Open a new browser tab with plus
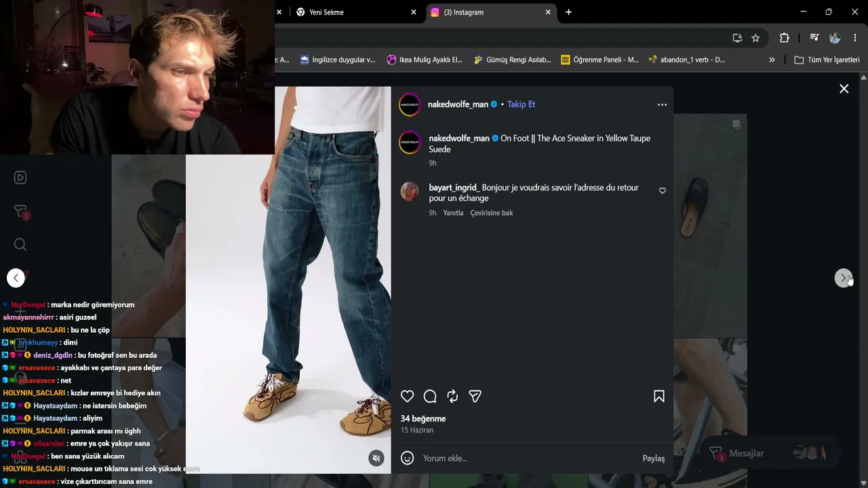This screenshot has height=488, width=868. [568, 12]
